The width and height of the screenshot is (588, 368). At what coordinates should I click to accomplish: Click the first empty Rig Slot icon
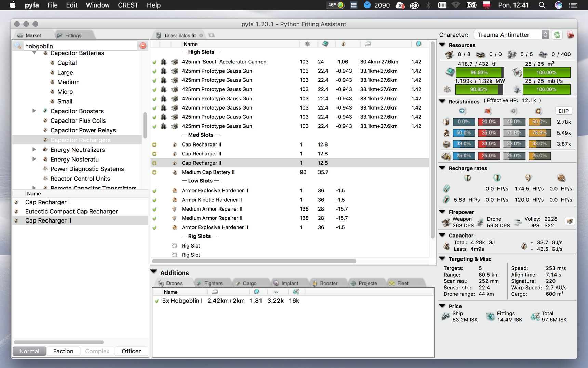174,246
